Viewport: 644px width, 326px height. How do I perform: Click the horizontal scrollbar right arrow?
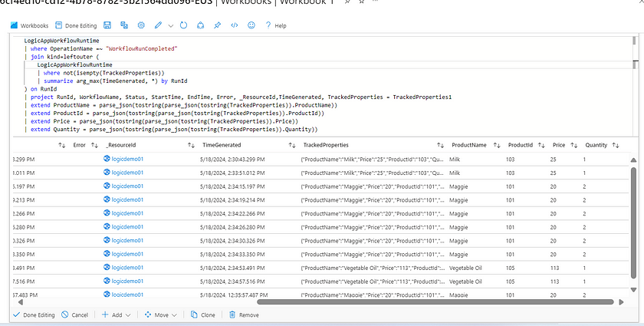click(622, 301)
